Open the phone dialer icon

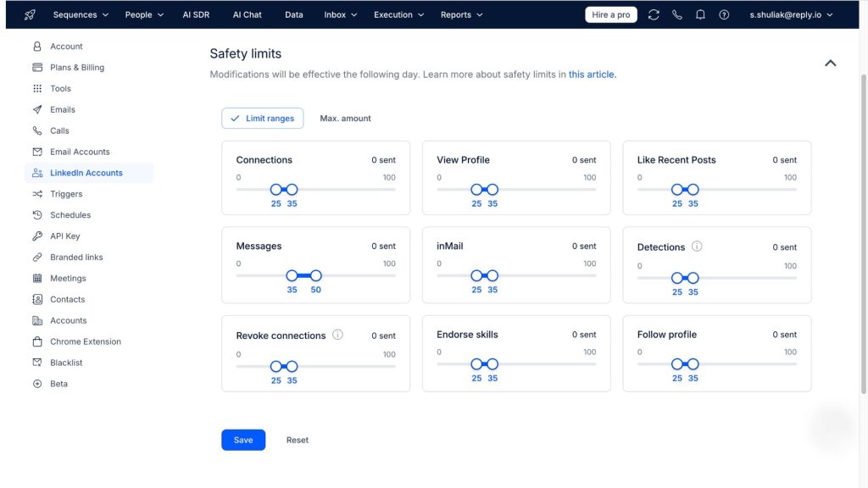[677, 15]
